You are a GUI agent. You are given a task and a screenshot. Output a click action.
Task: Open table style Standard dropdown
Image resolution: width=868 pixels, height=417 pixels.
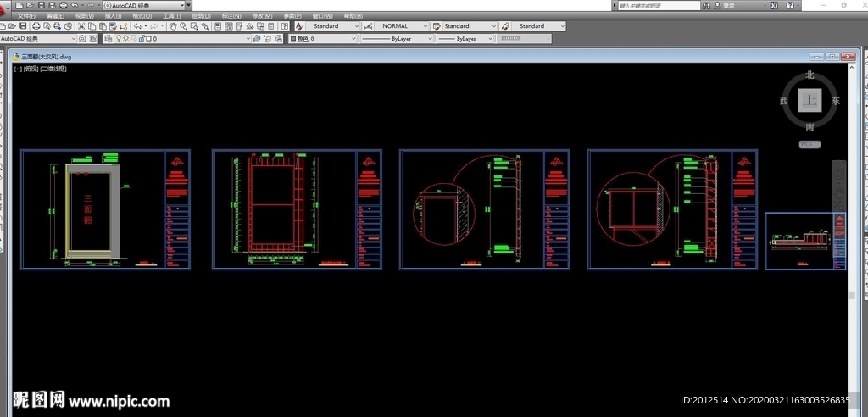pos(470,26)
